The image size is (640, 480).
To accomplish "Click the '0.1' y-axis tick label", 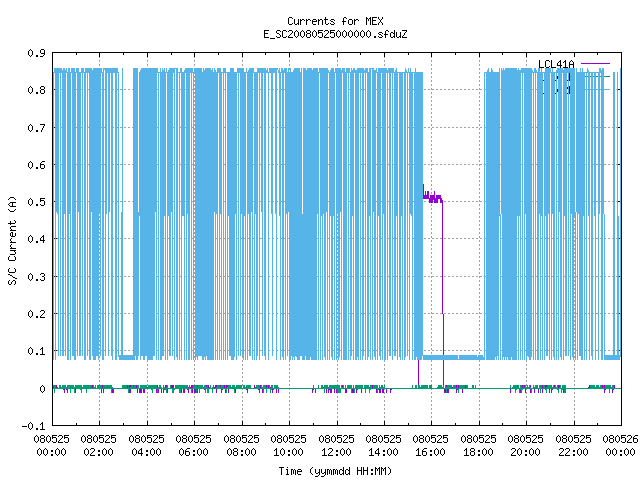I will pos(36,351).
